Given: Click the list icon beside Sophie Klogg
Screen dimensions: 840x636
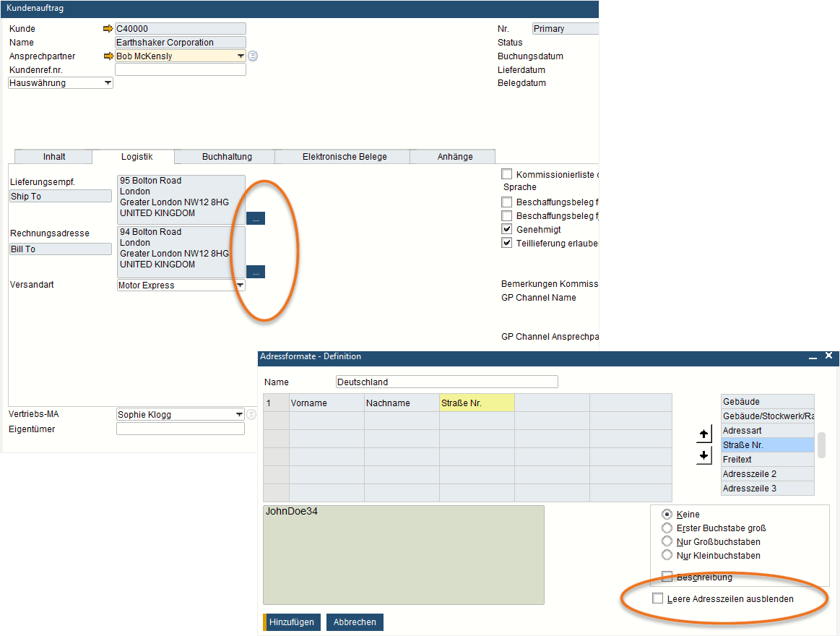Looking at the screenshot, I should point(253,414).
